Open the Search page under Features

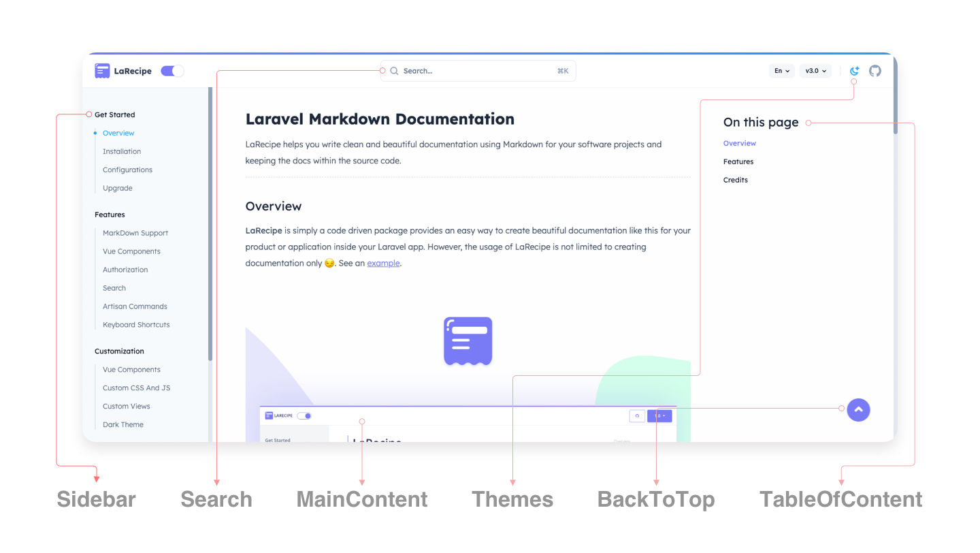[x=114, y=289]
